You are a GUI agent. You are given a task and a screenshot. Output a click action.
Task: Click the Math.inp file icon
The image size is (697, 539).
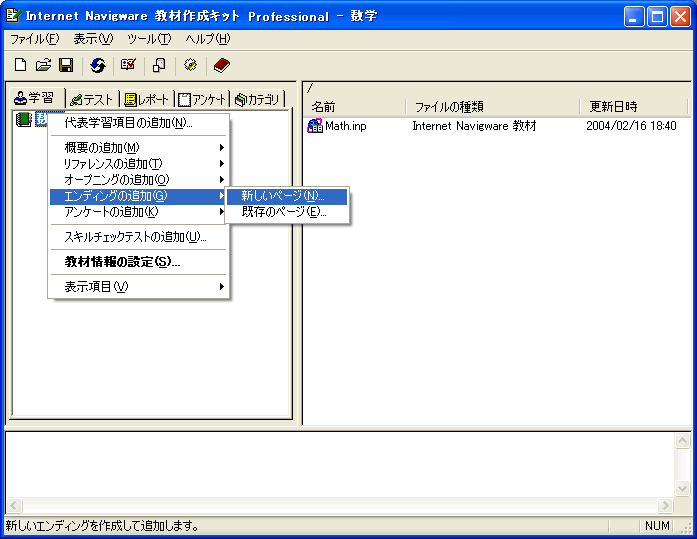[315, 126]
